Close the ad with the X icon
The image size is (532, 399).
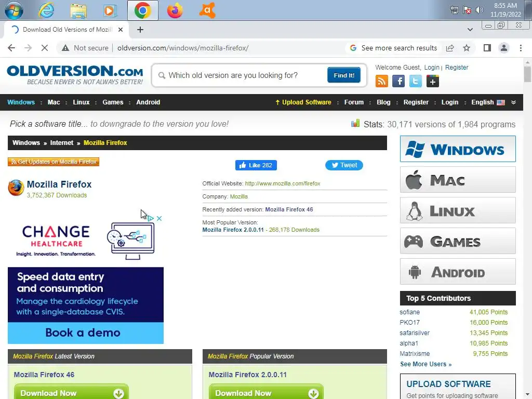[x=159, y=218]
